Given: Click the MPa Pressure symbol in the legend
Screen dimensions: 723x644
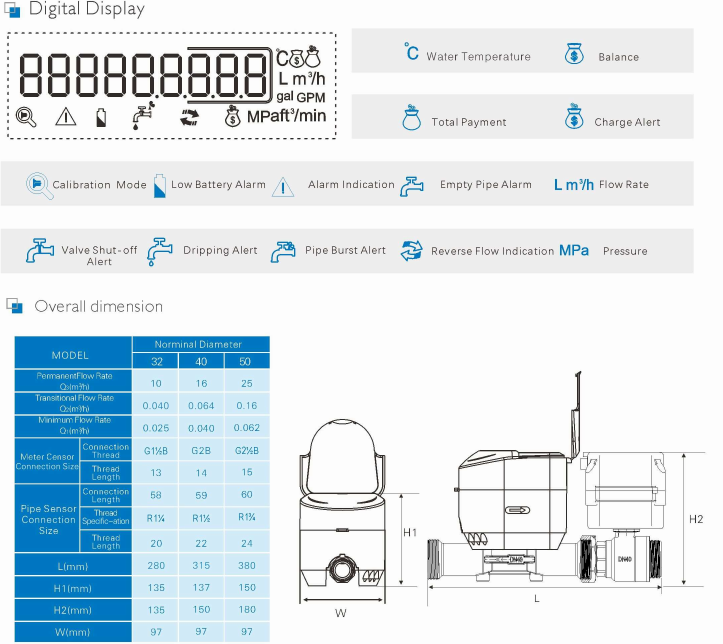Looking at the screenshot, I should point(574,250).
